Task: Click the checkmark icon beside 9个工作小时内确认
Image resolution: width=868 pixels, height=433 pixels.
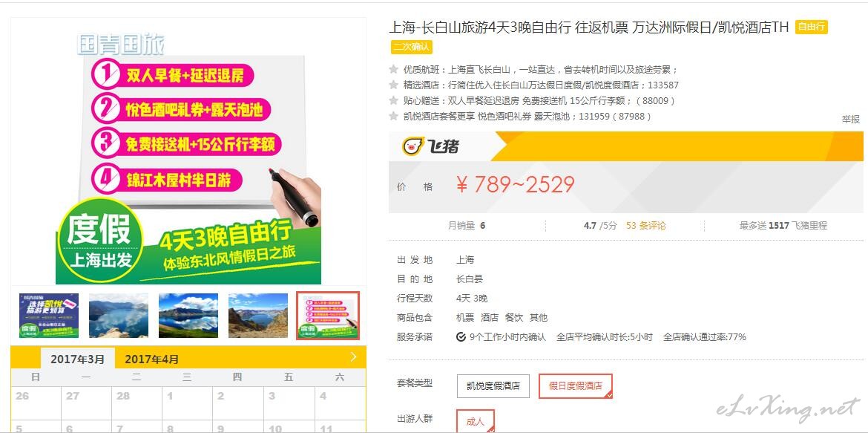Action: coord(461,336)
